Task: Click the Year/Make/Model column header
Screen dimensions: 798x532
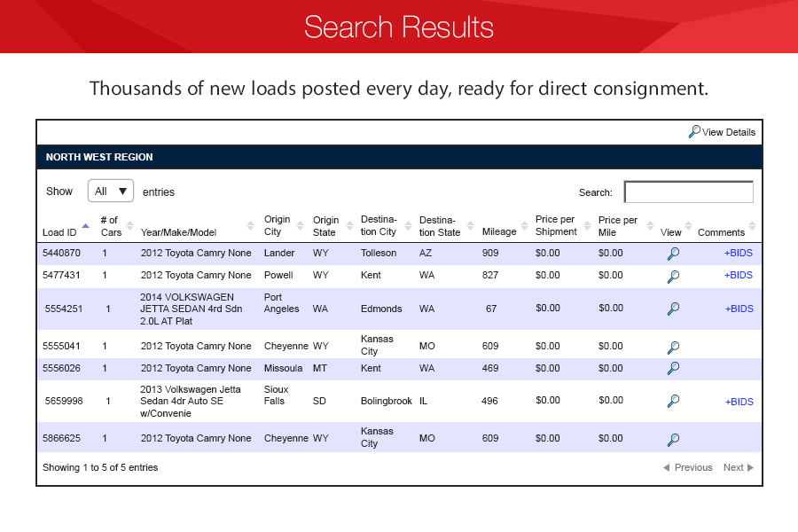Action: pyautogui.click(x=178, y=232)
